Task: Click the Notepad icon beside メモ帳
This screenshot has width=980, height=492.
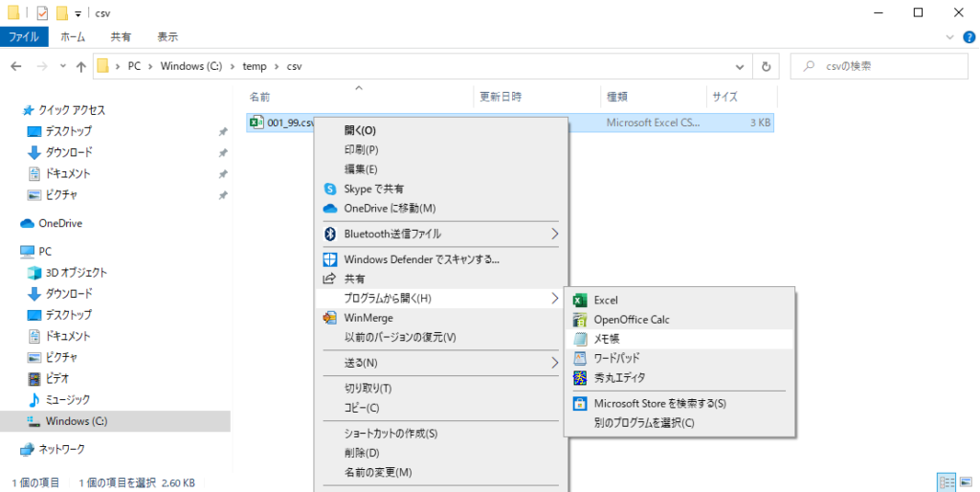Action: (x=580, y=339)
